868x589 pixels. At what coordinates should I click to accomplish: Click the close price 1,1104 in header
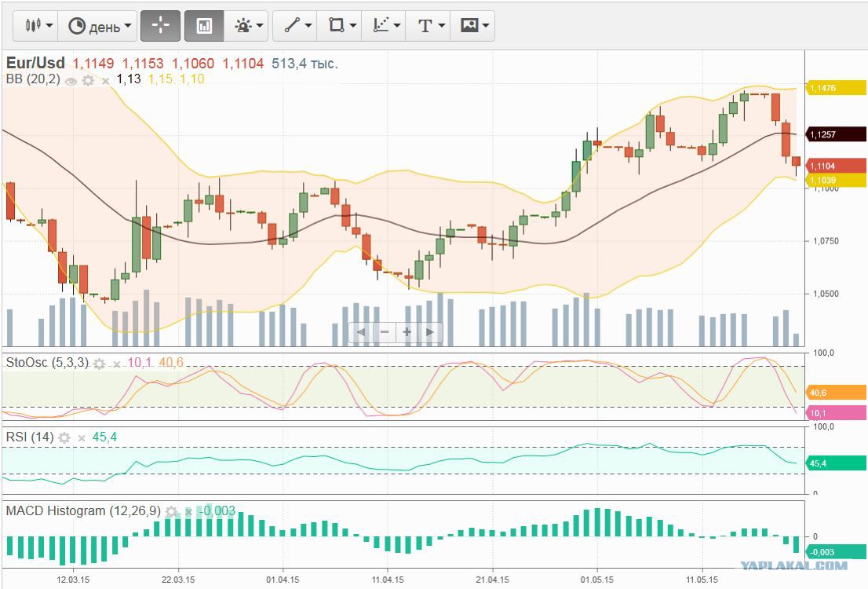tap(243, 64)
